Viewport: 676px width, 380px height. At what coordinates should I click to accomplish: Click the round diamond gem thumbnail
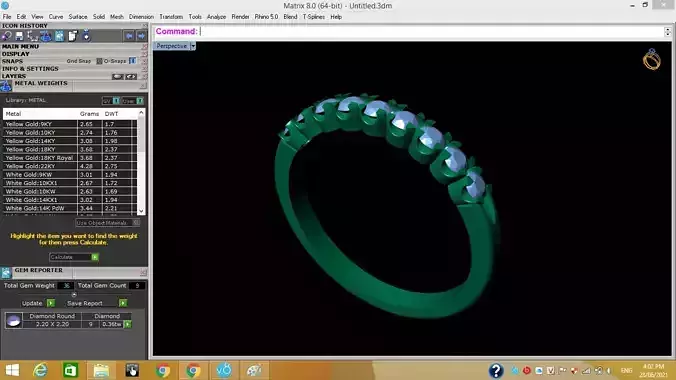[x=13, y=320]
